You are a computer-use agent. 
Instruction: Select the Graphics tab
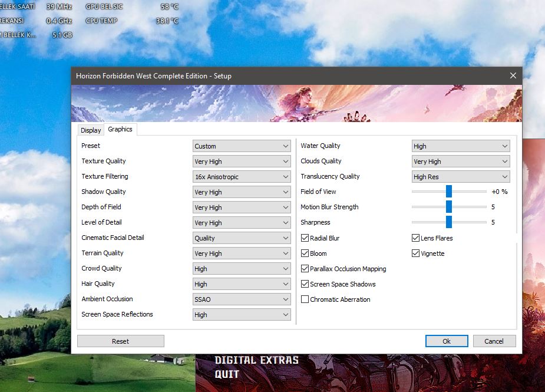[x=120, y=129]
